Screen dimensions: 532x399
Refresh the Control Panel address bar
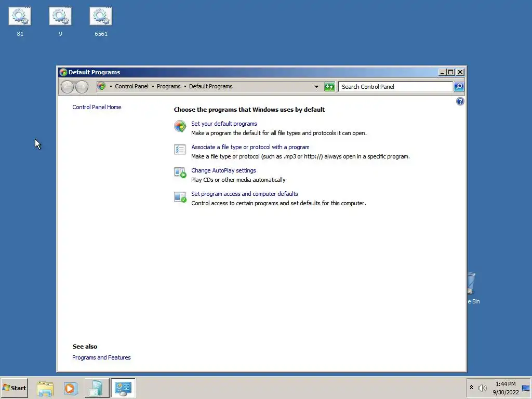coord(329,87)
